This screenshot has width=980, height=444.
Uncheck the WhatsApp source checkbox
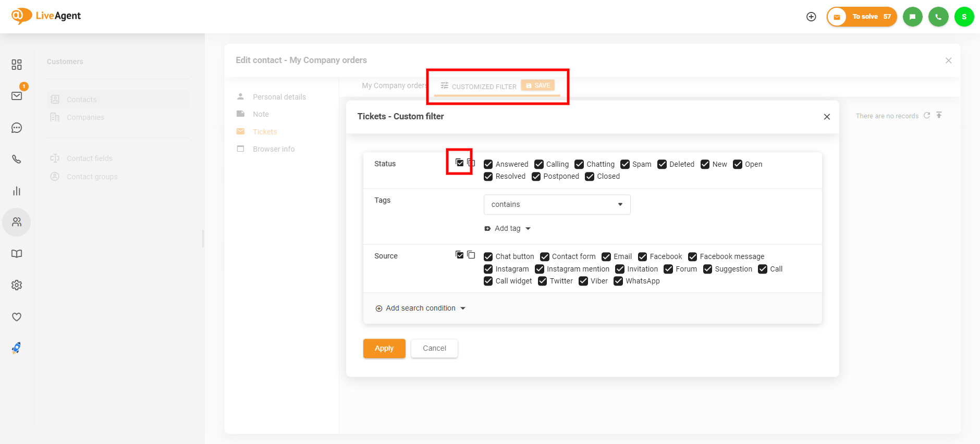click(618, 281)
